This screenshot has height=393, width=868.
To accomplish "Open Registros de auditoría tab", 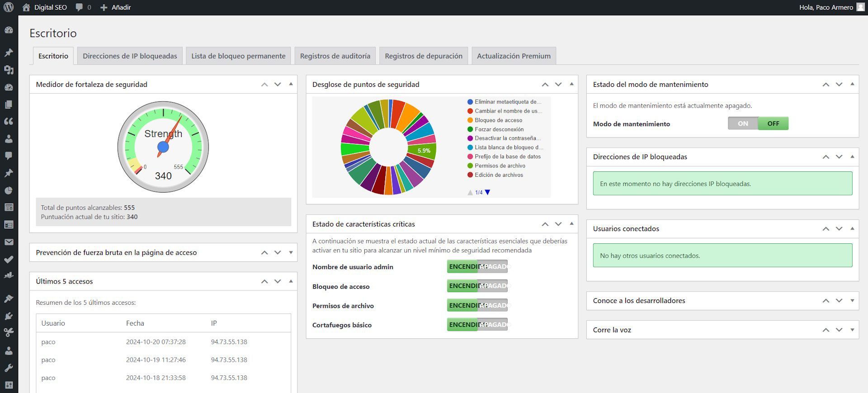I will [335, 56].
